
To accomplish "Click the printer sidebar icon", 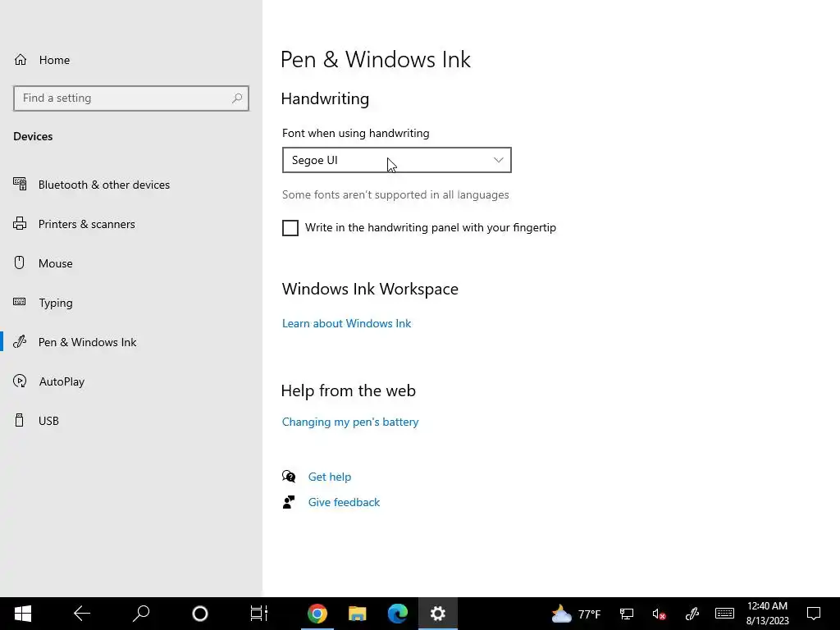I will point(20,223).
